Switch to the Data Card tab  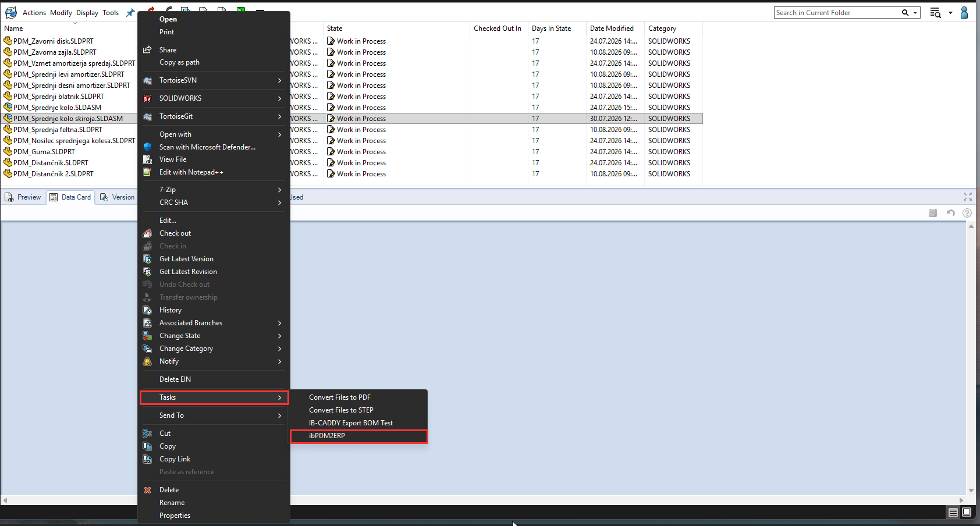pyautogui.click(x=70, y=197)
